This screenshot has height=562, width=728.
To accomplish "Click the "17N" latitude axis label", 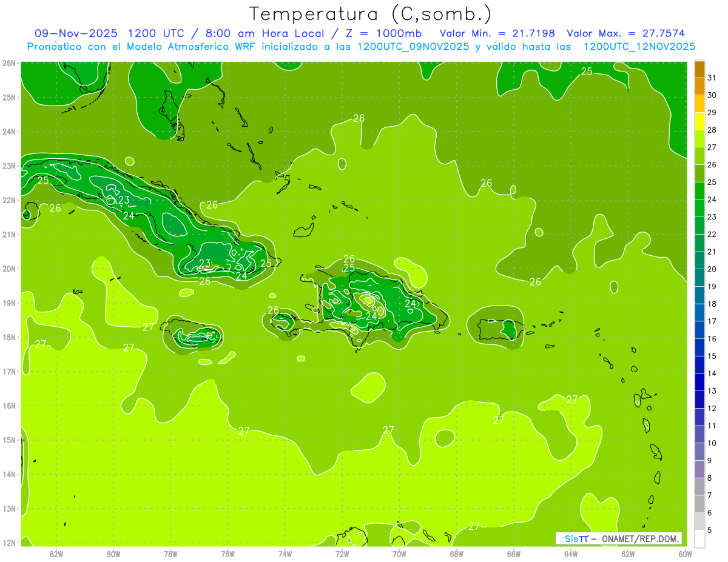I will click(x=8, y=372).
